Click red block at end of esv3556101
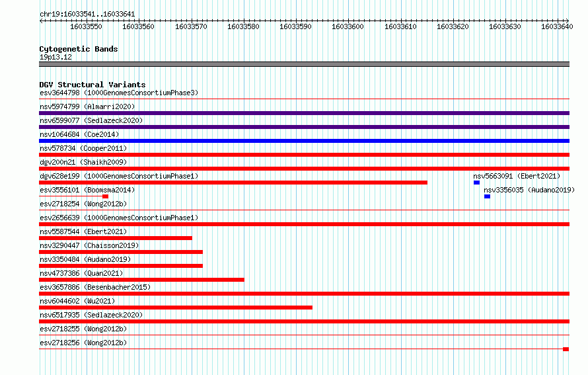Screen dimensions: 588x375 (105, 196)
